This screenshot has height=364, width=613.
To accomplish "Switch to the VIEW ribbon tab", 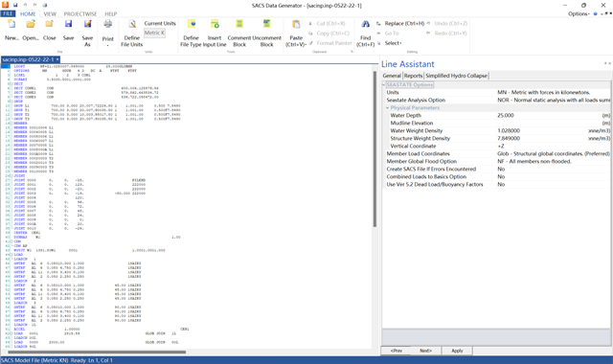I will [50, 13].
